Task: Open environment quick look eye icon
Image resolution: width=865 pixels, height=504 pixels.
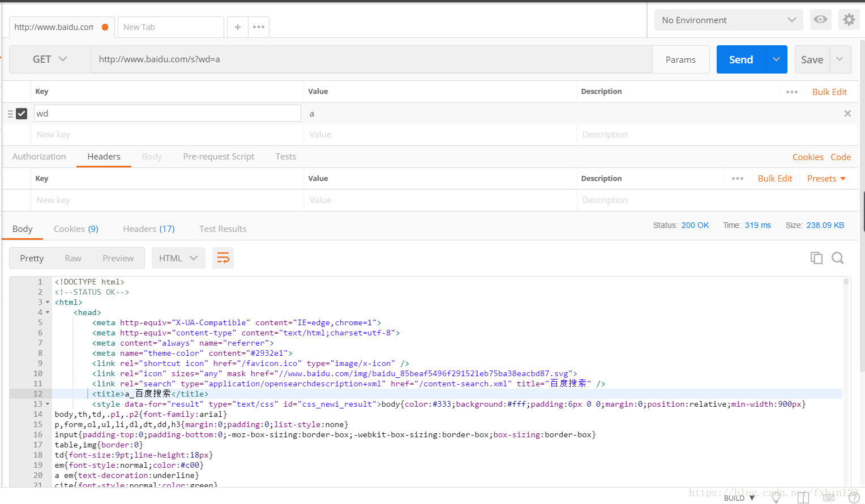Action: coord(820,20)
